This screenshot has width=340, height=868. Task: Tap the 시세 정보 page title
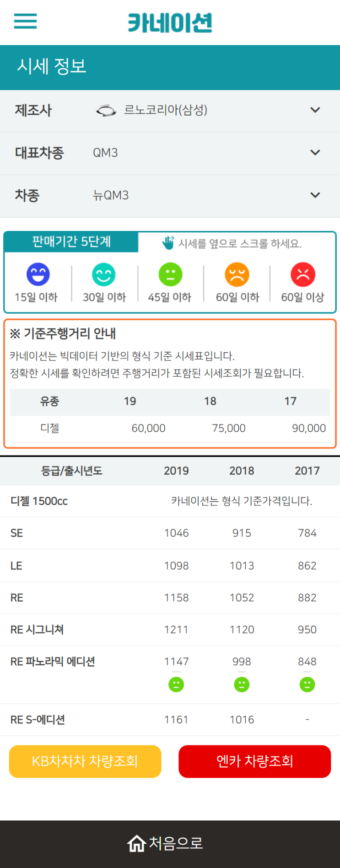point(52,67)
